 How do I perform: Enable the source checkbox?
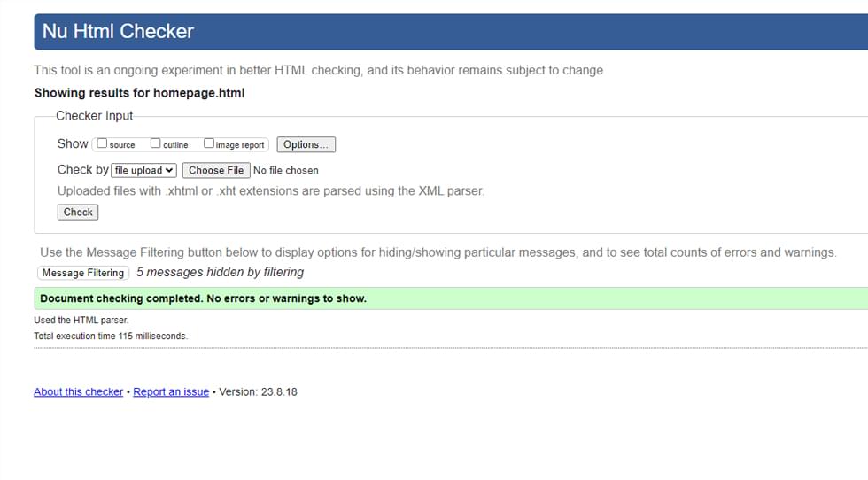(102, 143)
